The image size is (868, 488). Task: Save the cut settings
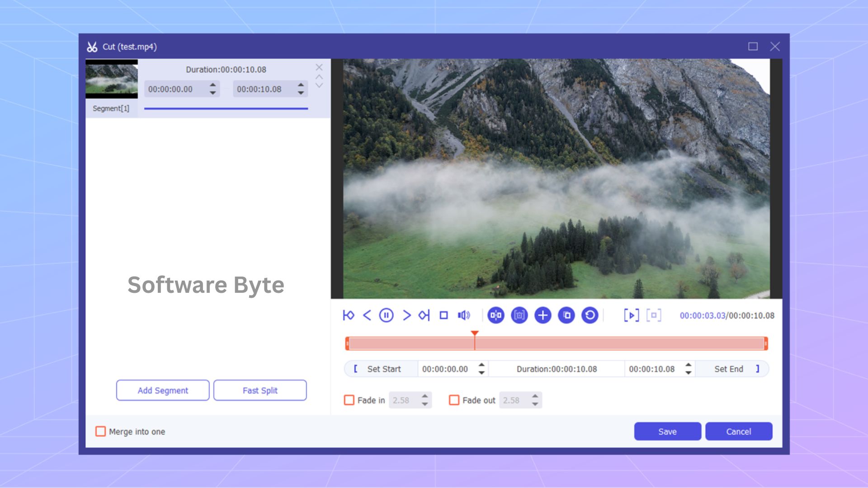click(667, 432)
